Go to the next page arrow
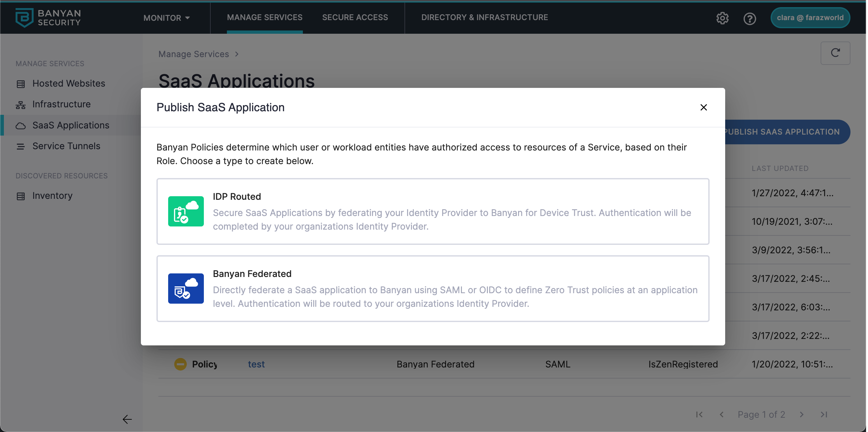Screen dimensions: 868x432 coord(801,414)
